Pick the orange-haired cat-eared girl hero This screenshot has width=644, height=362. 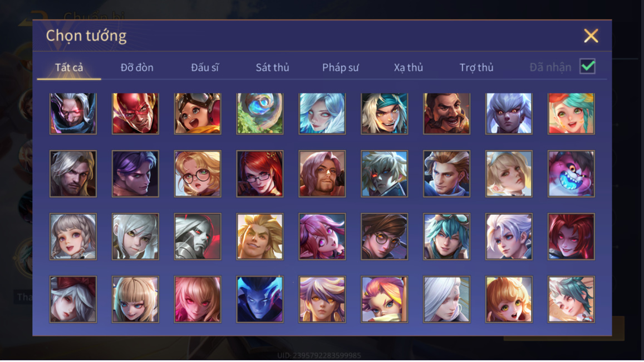509,299
